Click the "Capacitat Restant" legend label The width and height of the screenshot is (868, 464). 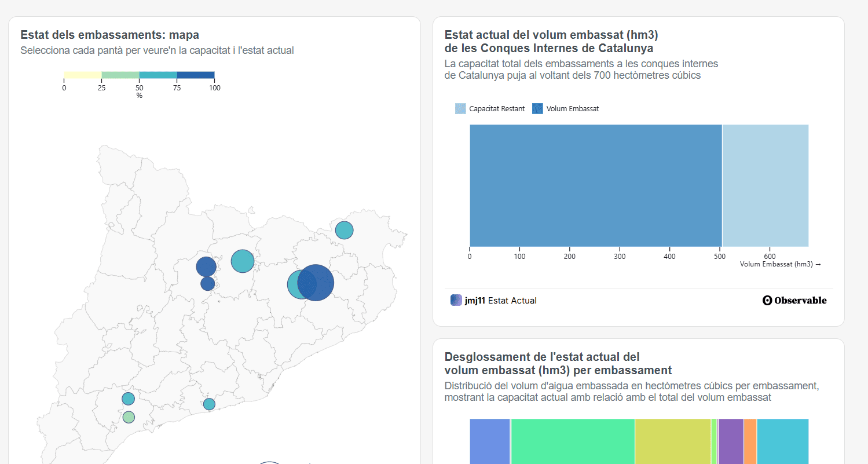point(497,109)
